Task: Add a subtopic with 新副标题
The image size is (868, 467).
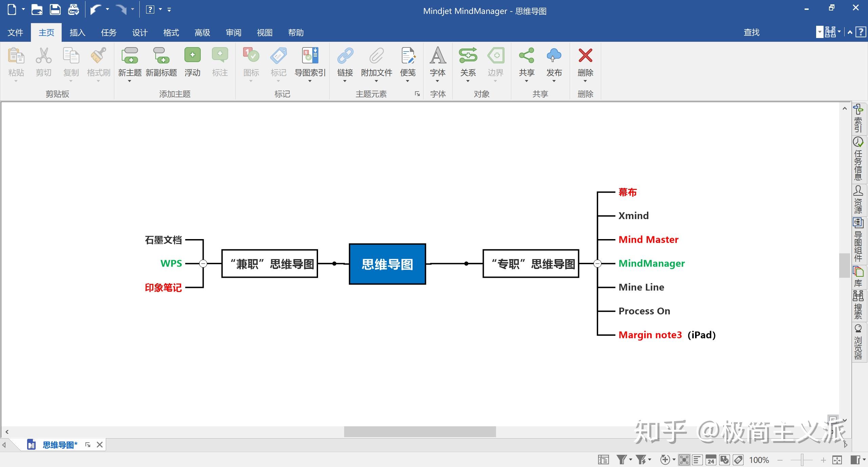Action: coord(161,63)
